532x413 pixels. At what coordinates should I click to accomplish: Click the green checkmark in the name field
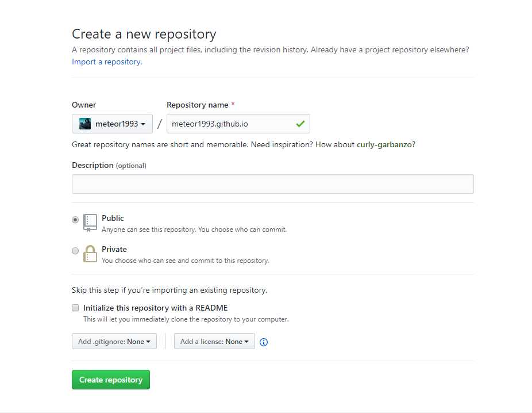pyautogui.click(x=300, y=124)
